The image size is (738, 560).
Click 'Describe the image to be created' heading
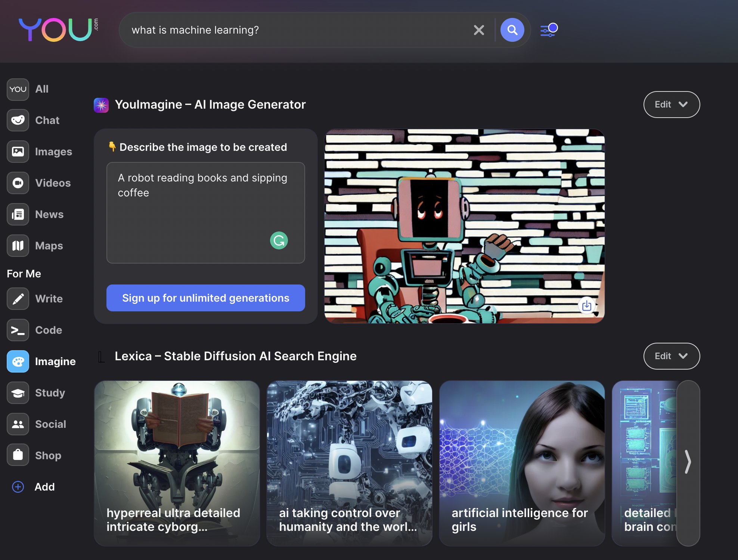(x=203, y=147)
